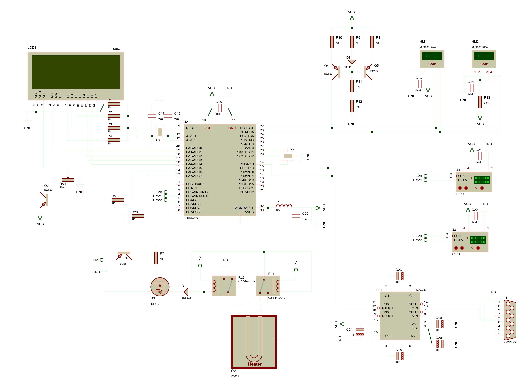
Task: Click the Heater label in the oven
Action: coord(255,364)
